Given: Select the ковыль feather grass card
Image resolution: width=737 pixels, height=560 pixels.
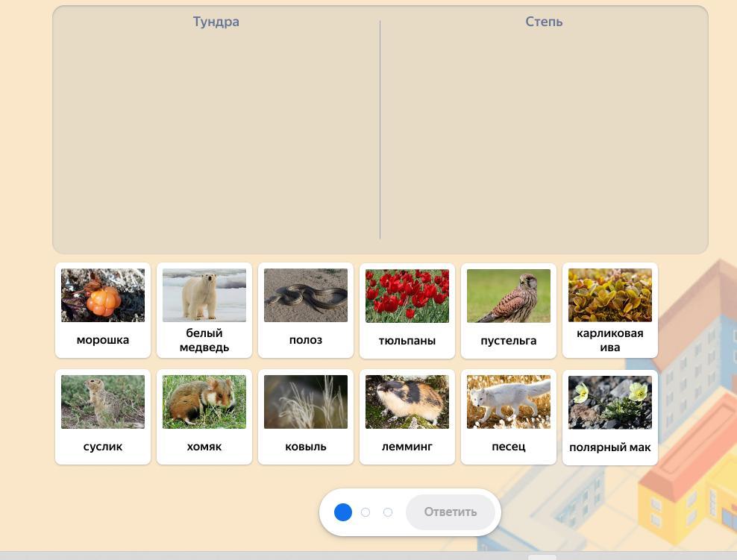Looking at the screenshot, I should 306,417.
